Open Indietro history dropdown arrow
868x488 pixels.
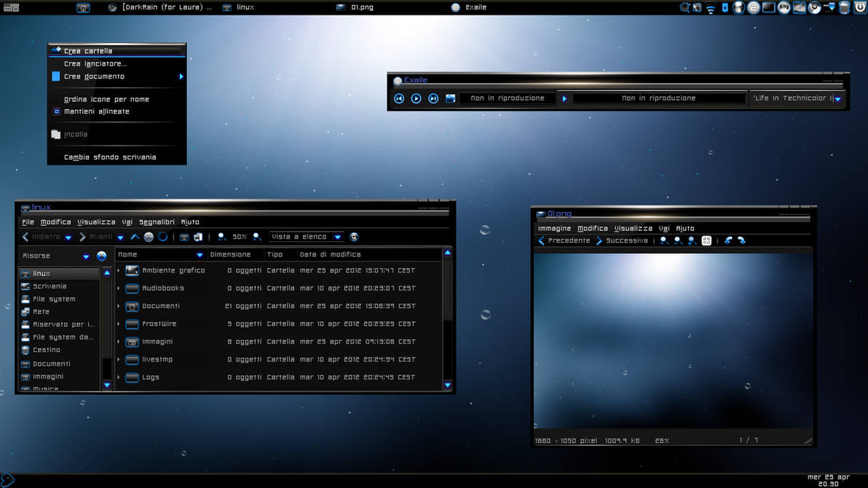point(68,237)
